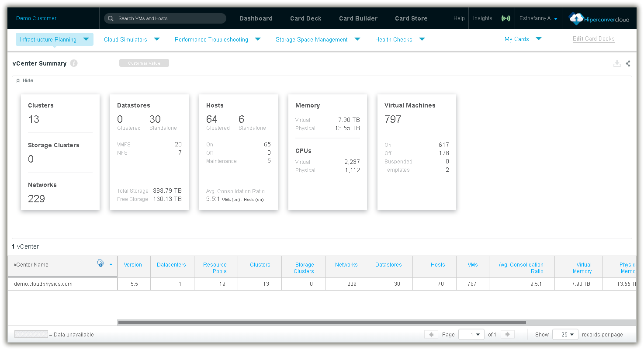The image size is (644, 350).
Task: Switch to the Card Builder tab
Action: pos(358,18)
